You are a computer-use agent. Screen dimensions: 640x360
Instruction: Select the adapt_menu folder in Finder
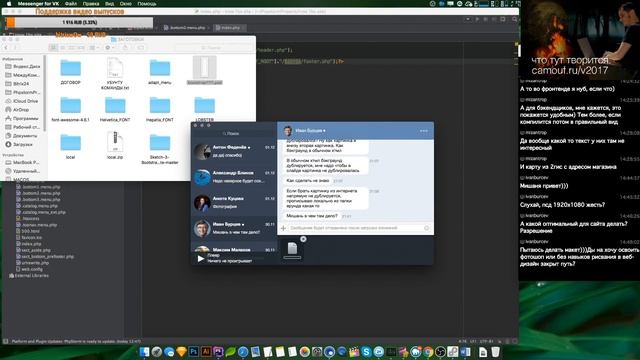point(160,71)
